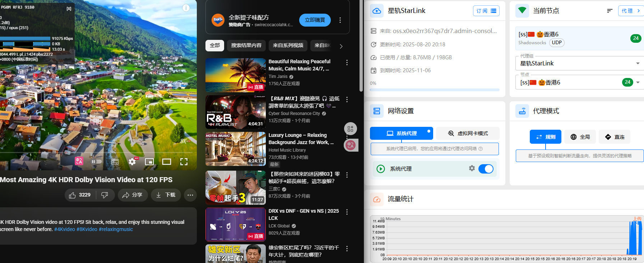Select the 全部 filter chip
The width and height of the screenshot is (644, 263).
click(x=215, y=46)
